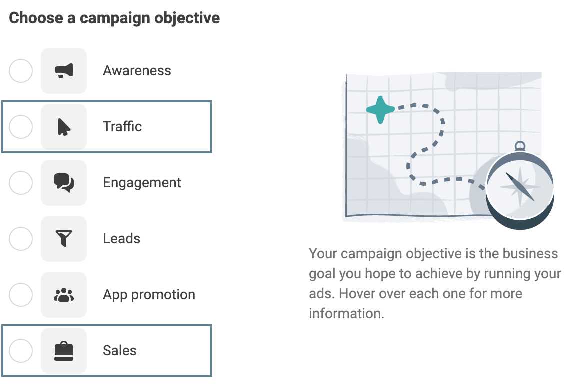Click the funnel Leads icon
This screenshot has height=392, width=586.
(64, 238)
